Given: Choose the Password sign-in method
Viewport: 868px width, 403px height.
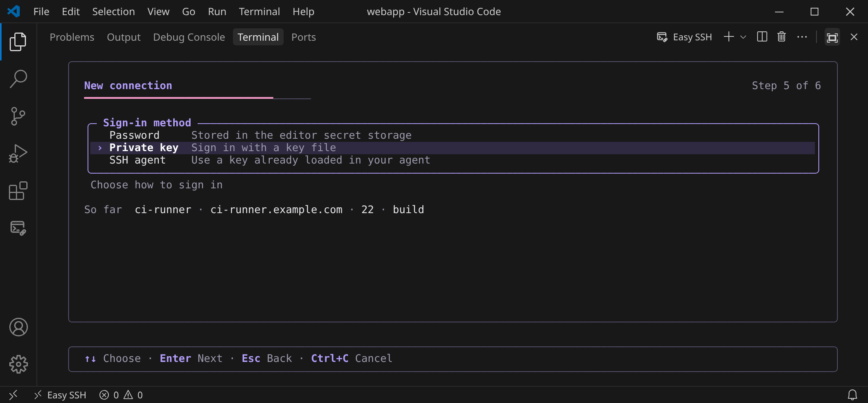Looking at the screenshot, I should (452, 135).
